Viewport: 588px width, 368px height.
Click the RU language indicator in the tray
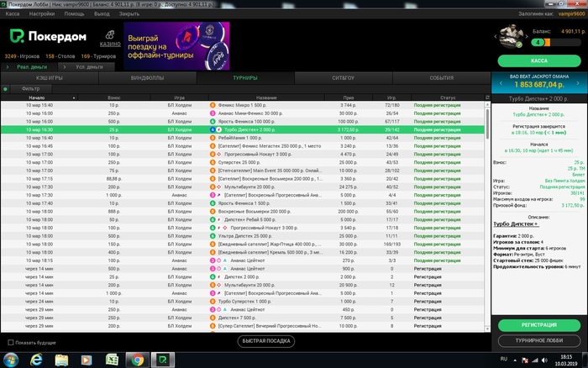click(x=504, y=359)
